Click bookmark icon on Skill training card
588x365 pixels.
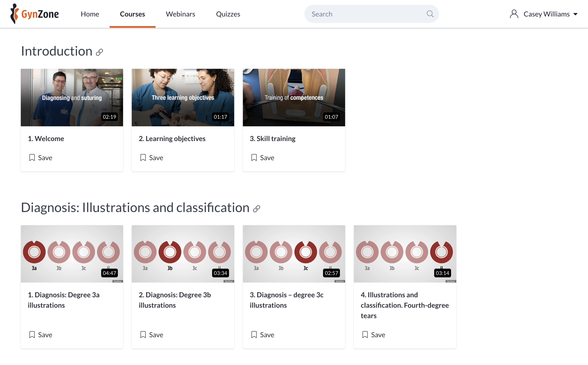coord(254,157)
